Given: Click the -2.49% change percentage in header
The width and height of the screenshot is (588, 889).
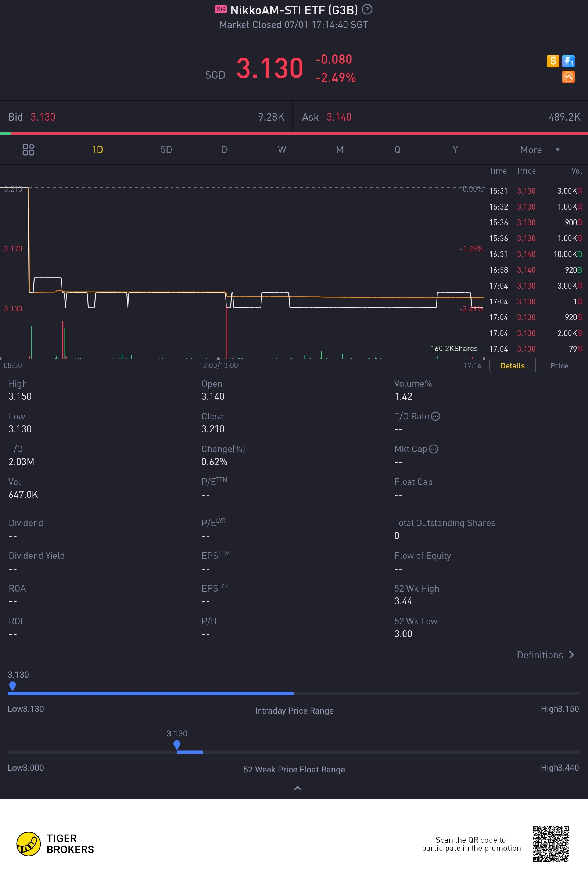Looking at the screenshot, I should coord(336,78).
